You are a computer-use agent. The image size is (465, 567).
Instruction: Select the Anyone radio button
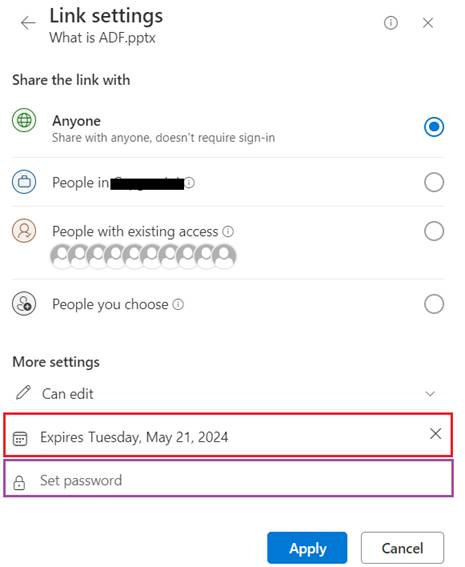434,127
